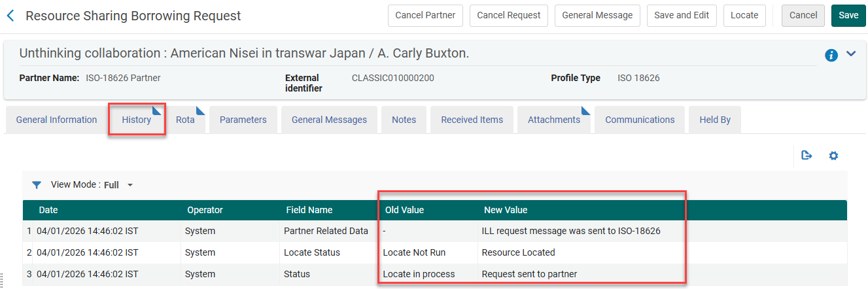Click the Cancel Request button

(509, 16)
